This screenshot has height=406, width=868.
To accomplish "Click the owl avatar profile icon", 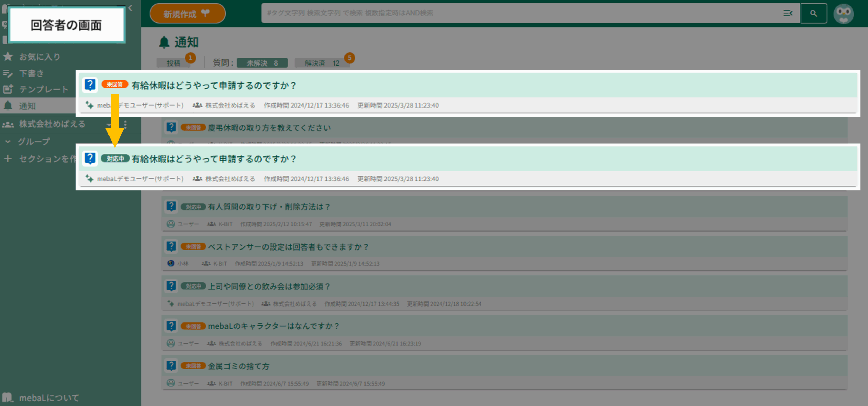I will pyautogui.click(x=843, y=14).
